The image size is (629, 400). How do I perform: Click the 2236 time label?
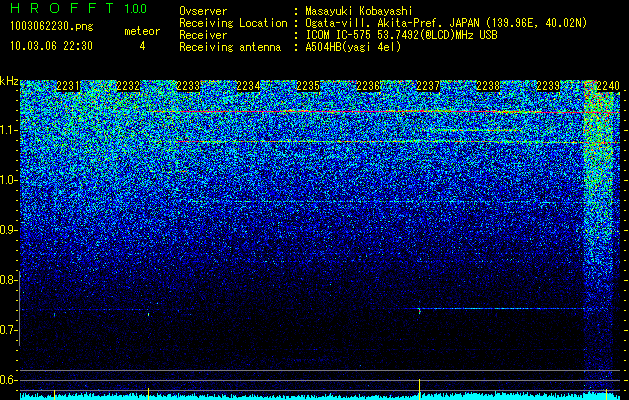tap(368, 86)
